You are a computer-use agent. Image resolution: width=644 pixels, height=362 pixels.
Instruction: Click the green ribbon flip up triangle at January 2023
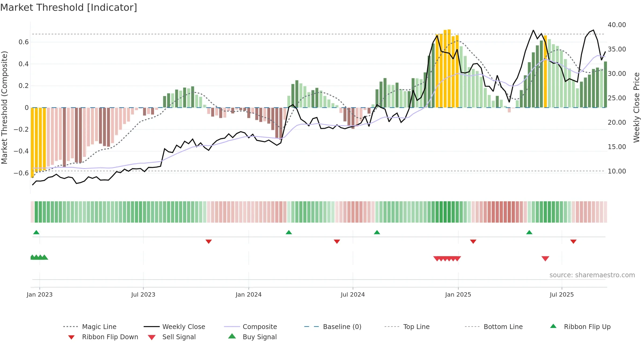coord(36,232)
